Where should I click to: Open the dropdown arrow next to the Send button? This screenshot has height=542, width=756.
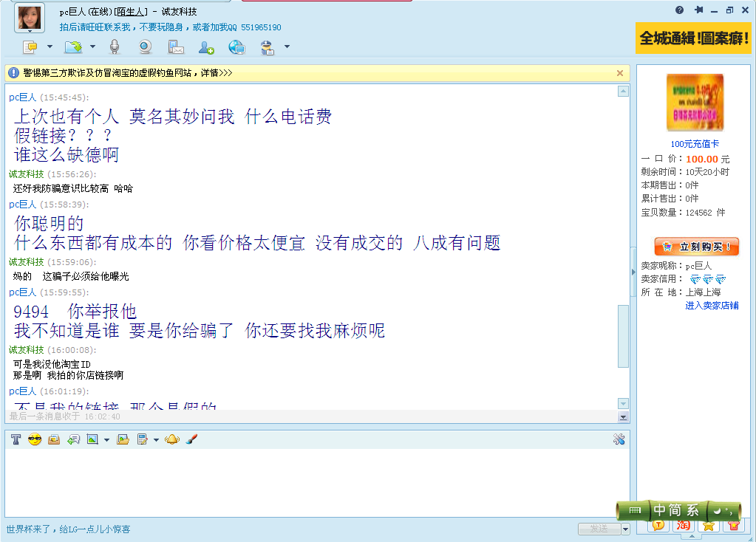625,529
